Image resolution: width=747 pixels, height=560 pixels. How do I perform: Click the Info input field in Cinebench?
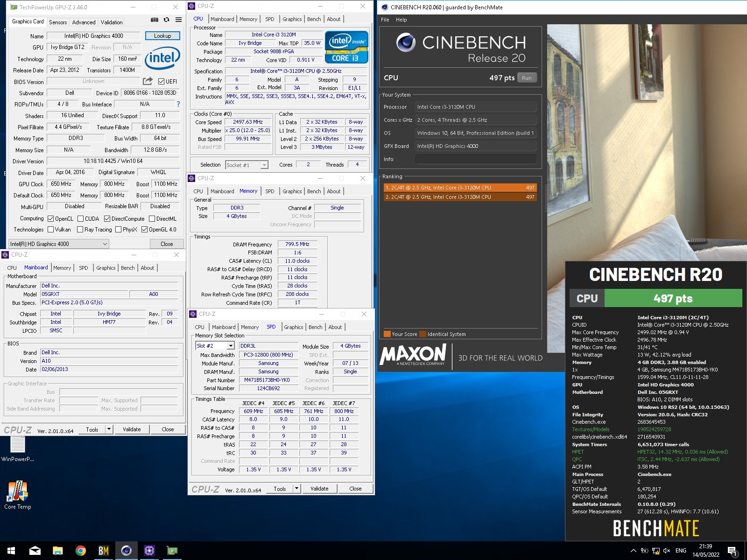point(476,159)
